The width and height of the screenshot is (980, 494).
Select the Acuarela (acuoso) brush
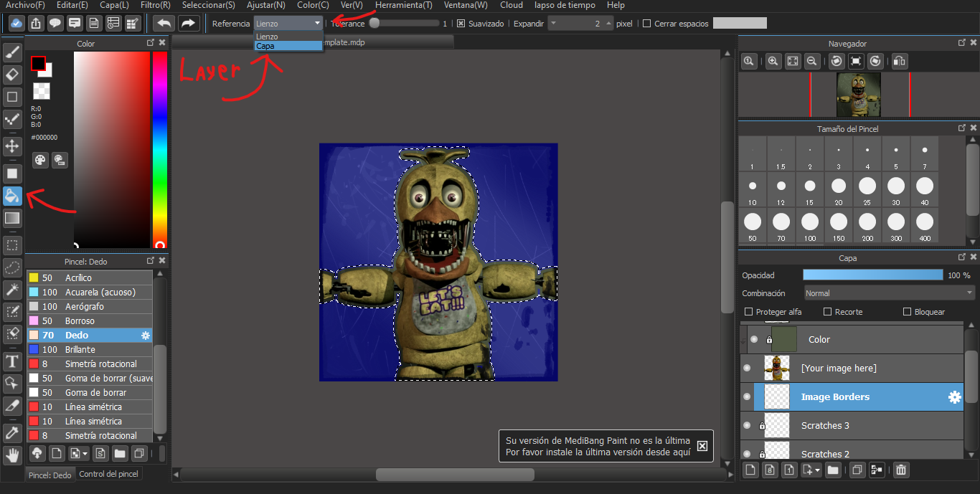pos(90,292)
